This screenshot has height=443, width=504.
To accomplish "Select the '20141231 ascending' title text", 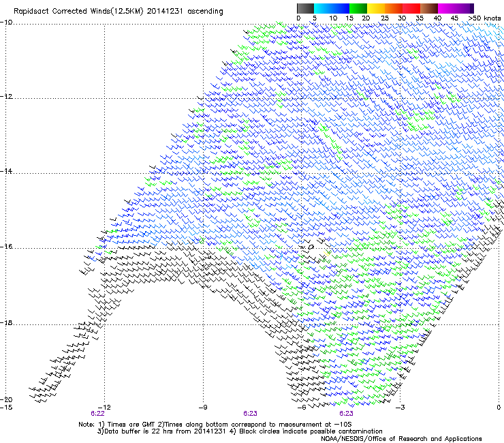I will (x=185, y=12).
